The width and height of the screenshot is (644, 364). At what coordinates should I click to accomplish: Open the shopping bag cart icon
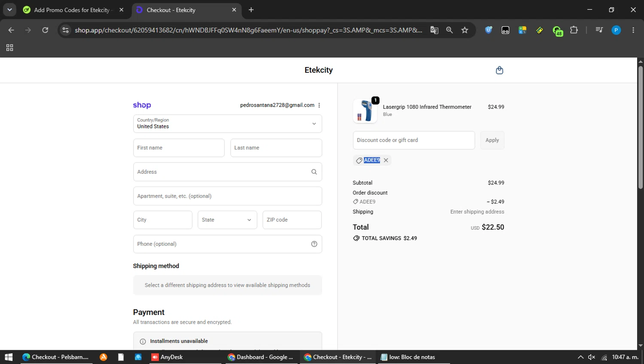[x=499, y=70]
